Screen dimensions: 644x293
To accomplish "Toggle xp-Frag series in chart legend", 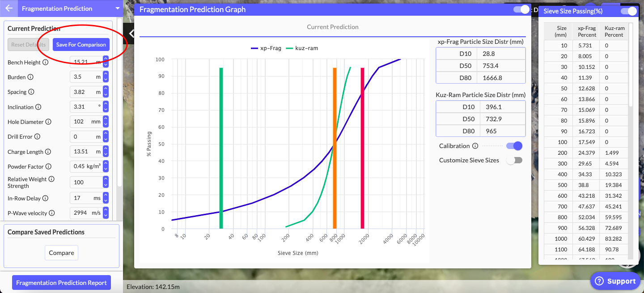I will [266, 48].
